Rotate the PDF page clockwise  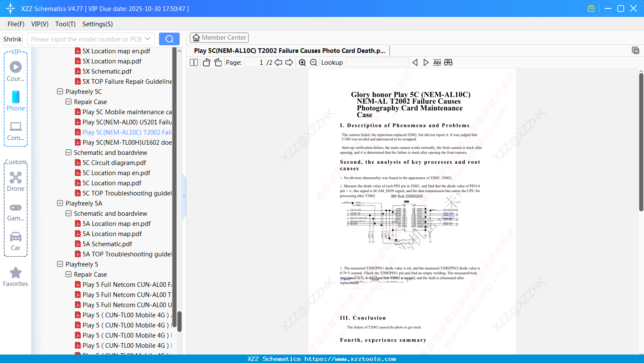[218, 63]
